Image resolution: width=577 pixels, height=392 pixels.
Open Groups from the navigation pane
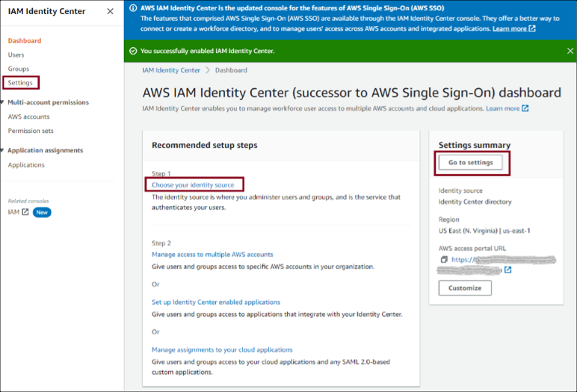(18, 69)
